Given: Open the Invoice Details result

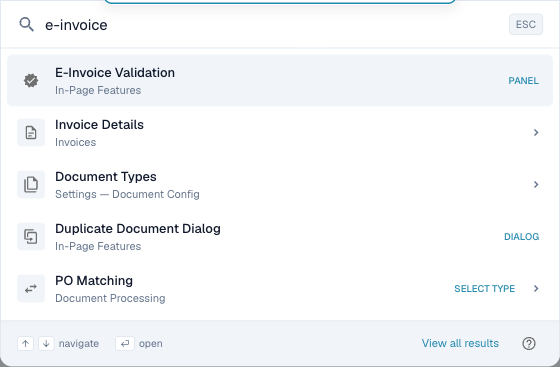Looking at the screenshot, I should coord(280,132).
